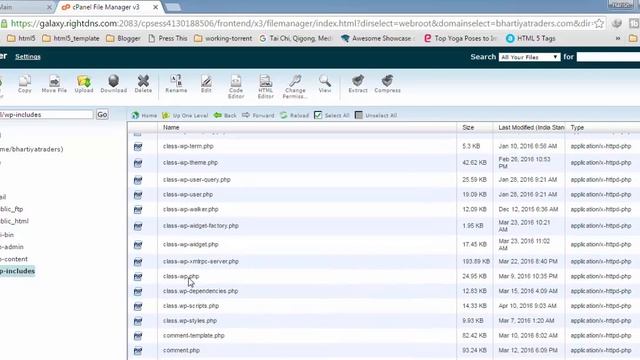The image size is (640, 360).
Task: Launch the HTML Editor
Action: pyautogui.click(x=266, y=87)
